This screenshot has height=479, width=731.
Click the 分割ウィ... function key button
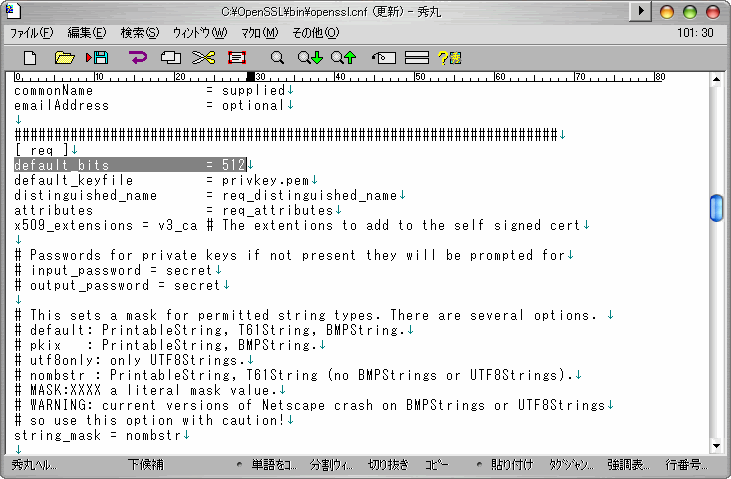[x=331, y=465]
